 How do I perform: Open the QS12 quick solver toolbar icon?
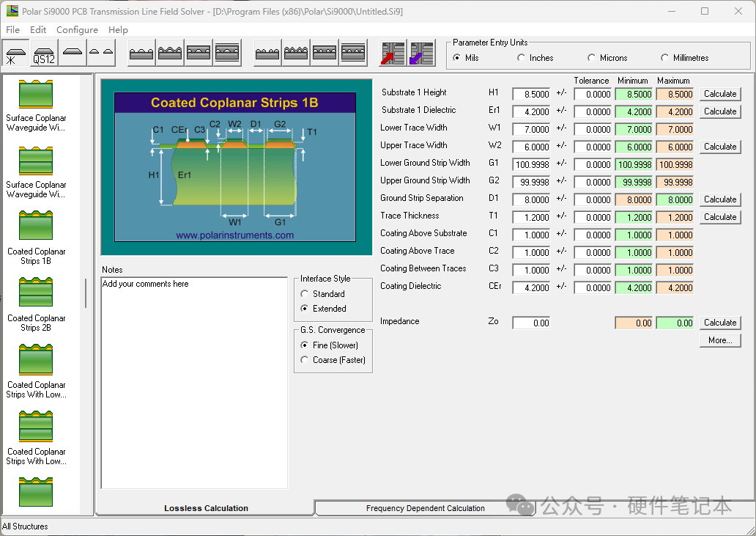point(44,53)
